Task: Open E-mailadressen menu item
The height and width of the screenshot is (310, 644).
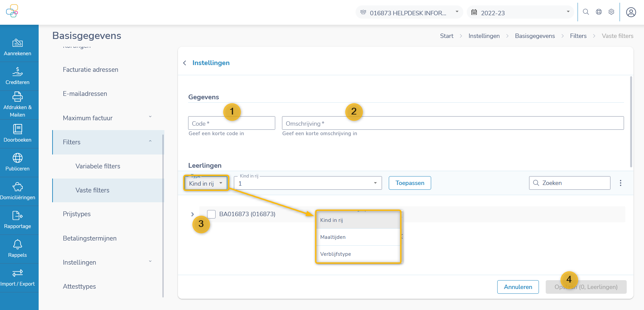Action: [x=85, y=94]
